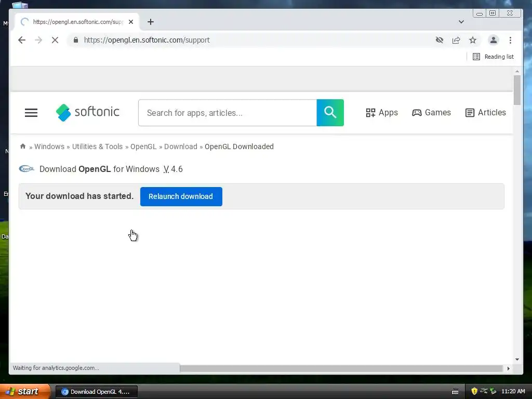Go back to the previous page
Viewport: 532px width, 399px height.
(22, 40)
